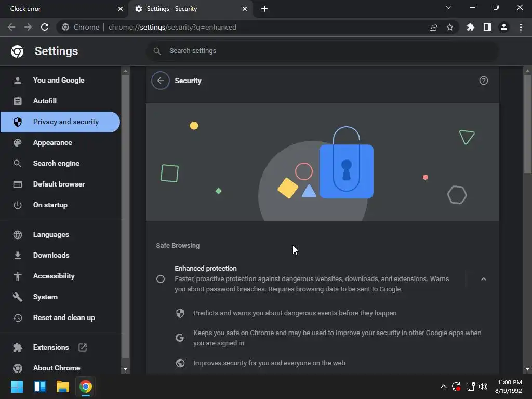Select Enhanced protection radio button
Screen dimensions: 532x399
click(161, 279)
